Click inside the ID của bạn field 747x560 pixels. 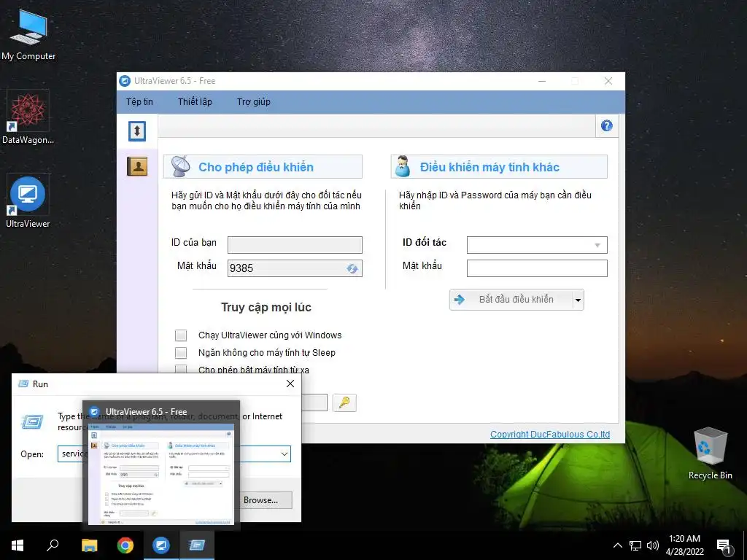[295, 245]
